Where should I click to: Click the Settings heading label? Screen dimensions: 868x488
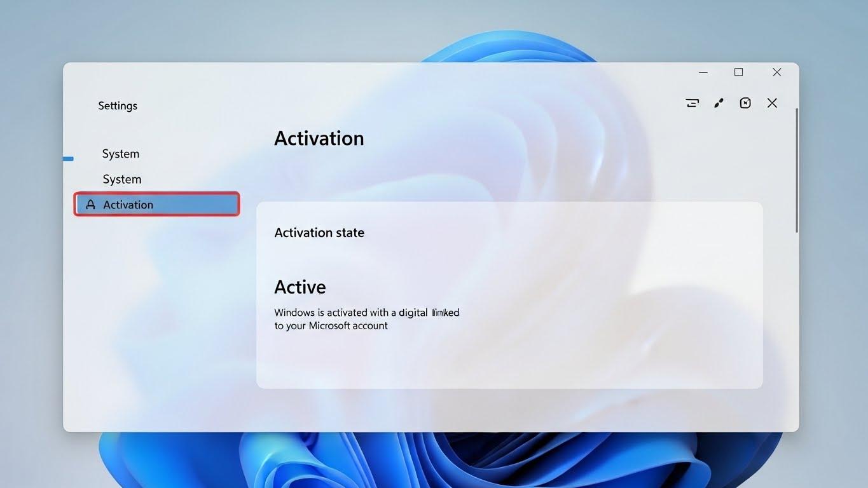tap(117, 105)
